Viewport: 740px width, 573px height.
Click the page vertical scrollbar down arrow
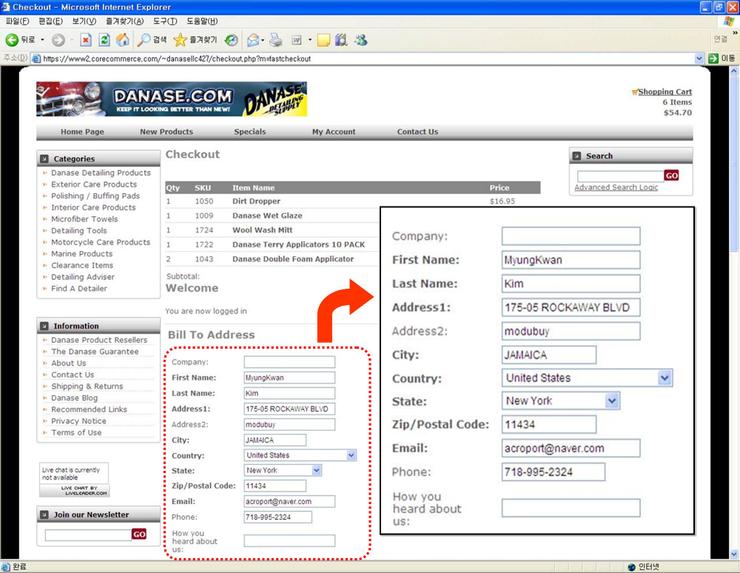tap(734, 554)
